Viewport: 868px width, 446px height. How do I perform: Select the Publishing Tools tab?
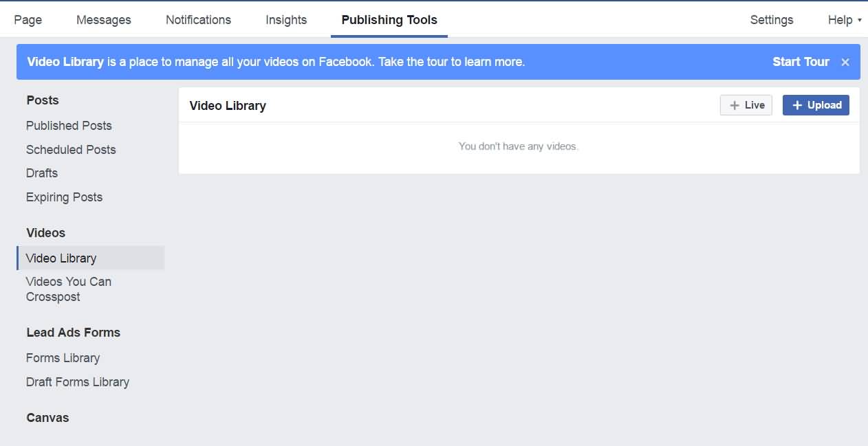pos(389,20)
